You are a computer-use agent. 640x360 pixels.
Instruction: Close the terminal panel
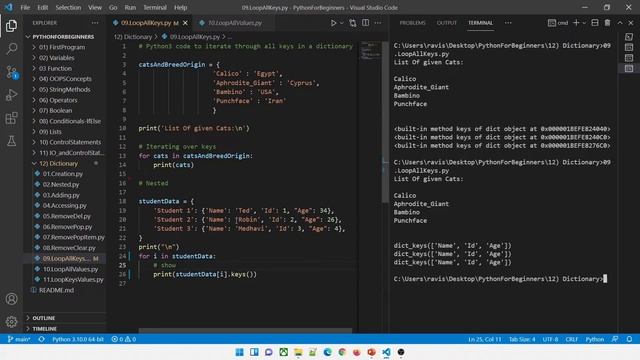[631, 23]
